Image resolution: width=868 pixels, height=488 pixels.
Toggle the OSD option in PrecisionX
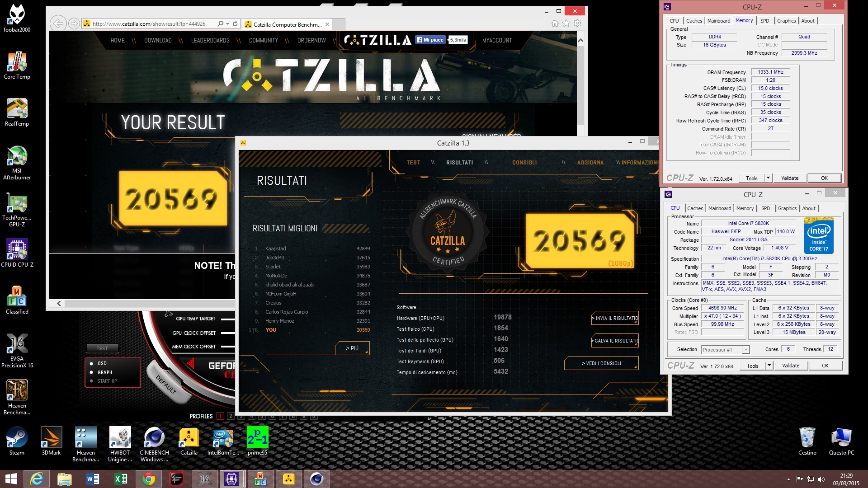coord(98,363)
